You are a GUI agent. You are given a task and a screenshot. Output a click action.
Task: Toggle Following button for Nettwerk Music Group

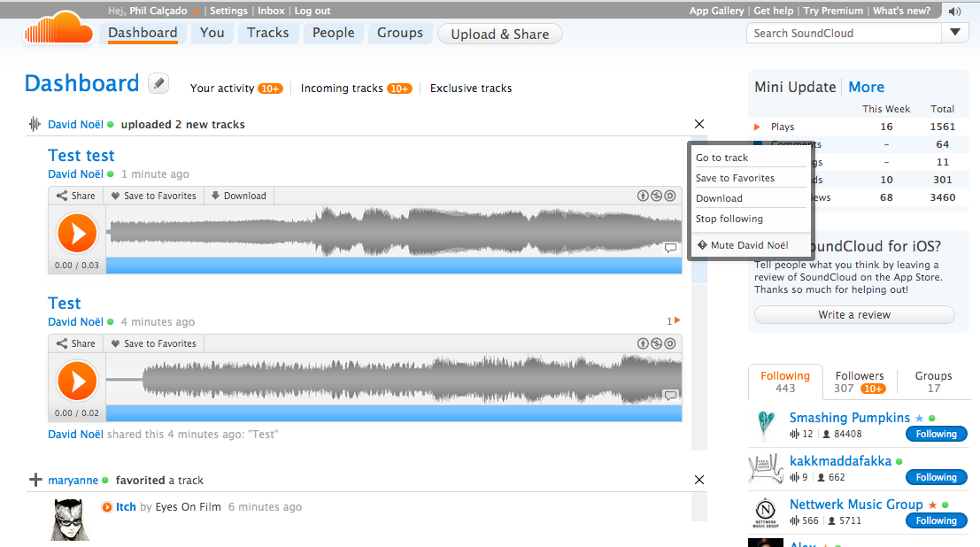point(937,520)
